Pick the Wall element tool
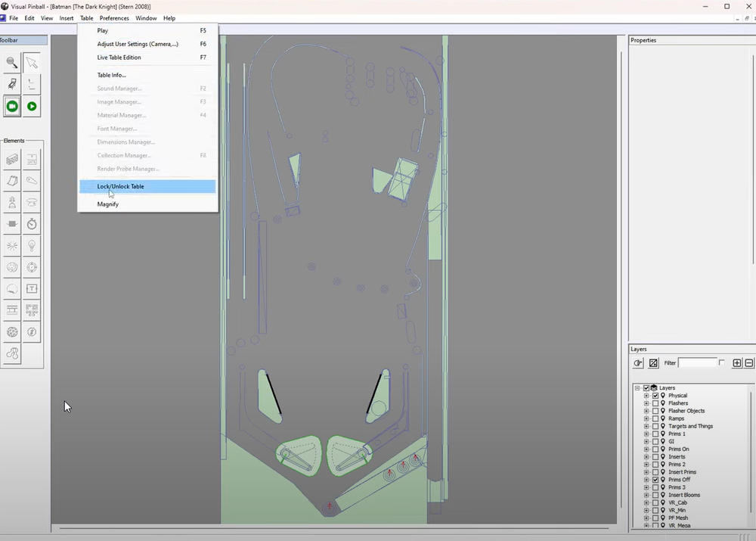The height and width of the screenshot is (541, 756). click(x=12, y=160)
